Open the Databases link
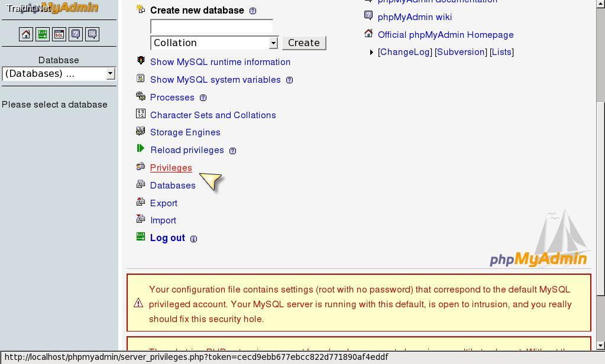605x364 pixels. 173,186
